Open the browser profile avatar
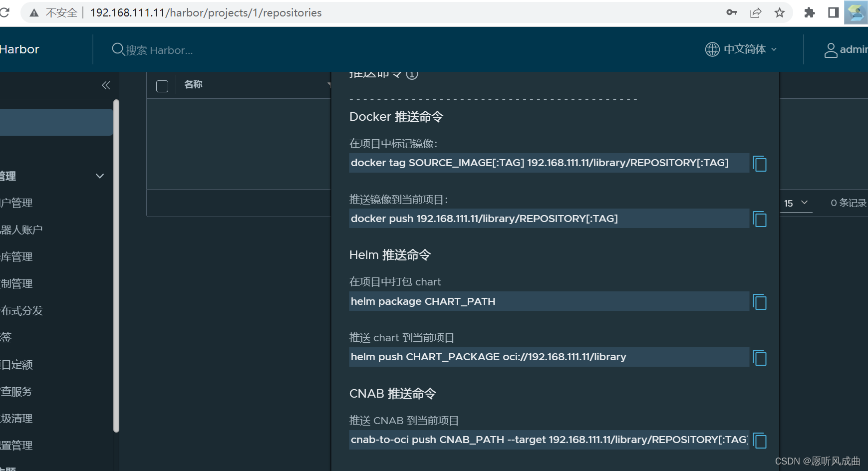 [x=856, y=12]
